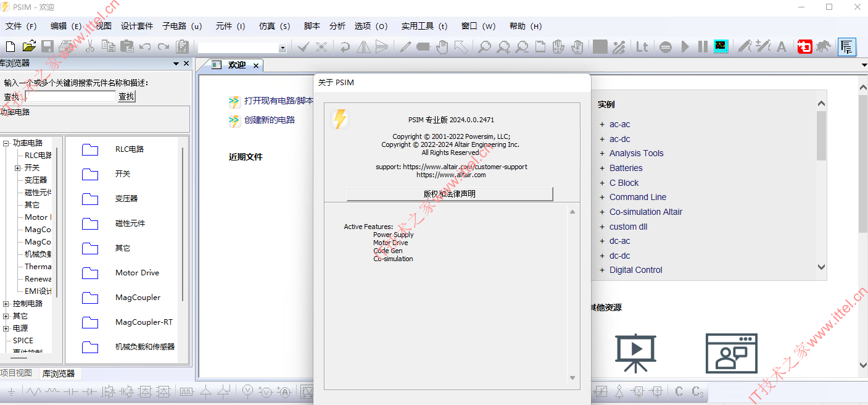Image resolution: width=868 pixels, height=405 pixels.
Task: Click examples list vertical scrollbar down arrow
Action: pyautogui.click(x=821, y=267)
